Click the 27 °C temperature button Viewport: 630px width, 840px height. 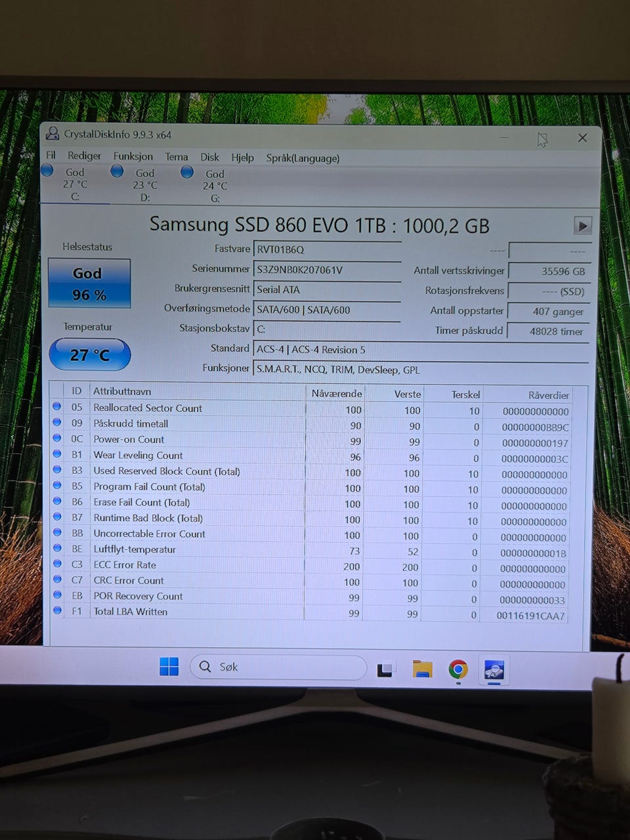pos(90,355)
